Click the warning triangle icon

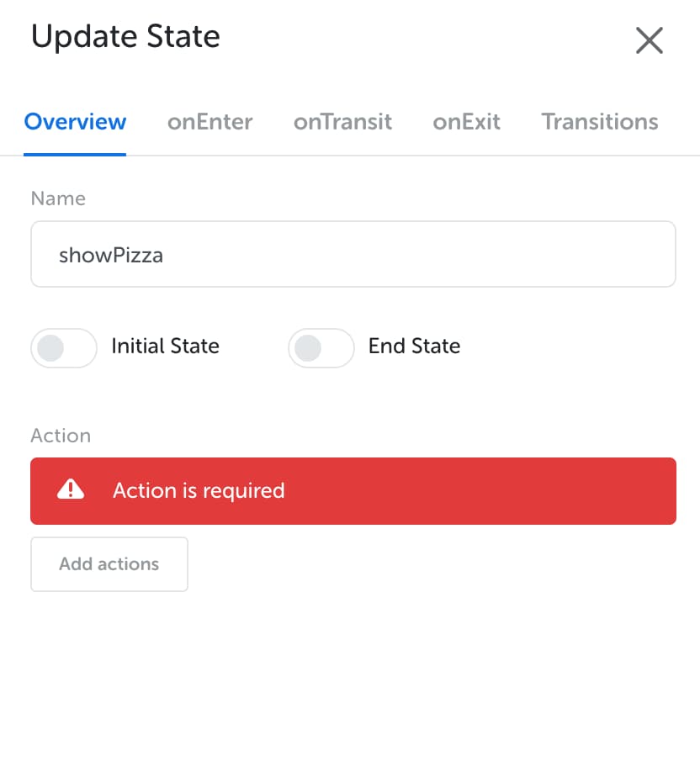coord(71,489)
